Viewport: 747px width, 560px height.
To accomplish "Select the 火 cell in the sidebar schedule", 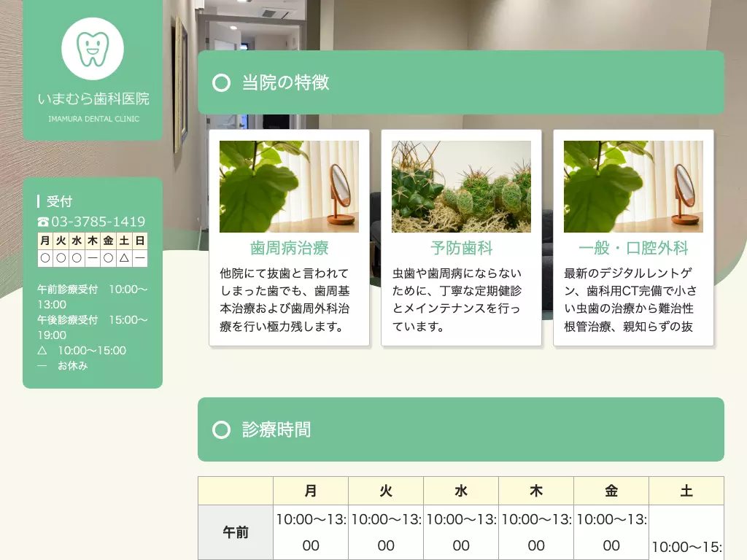I will 61,241.
